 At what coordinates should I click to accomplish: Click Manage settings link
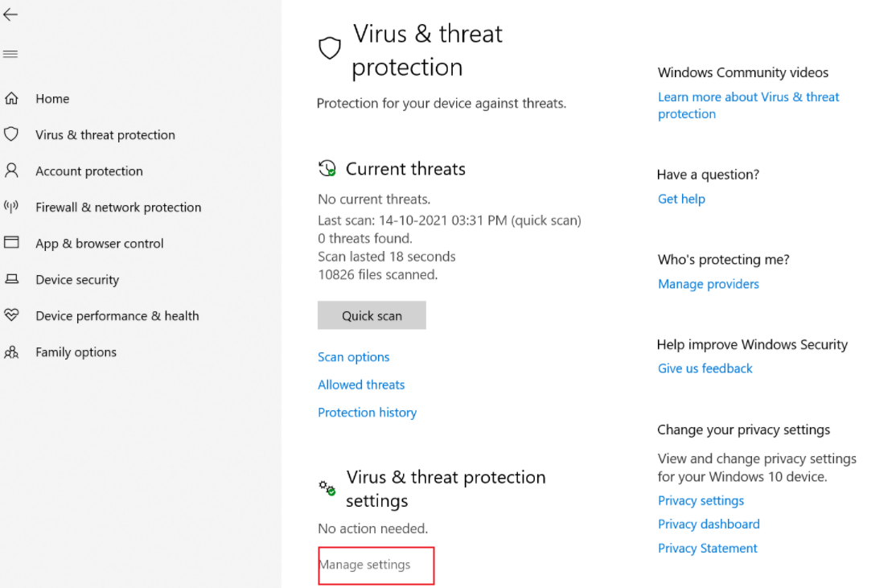click(365, 565)
